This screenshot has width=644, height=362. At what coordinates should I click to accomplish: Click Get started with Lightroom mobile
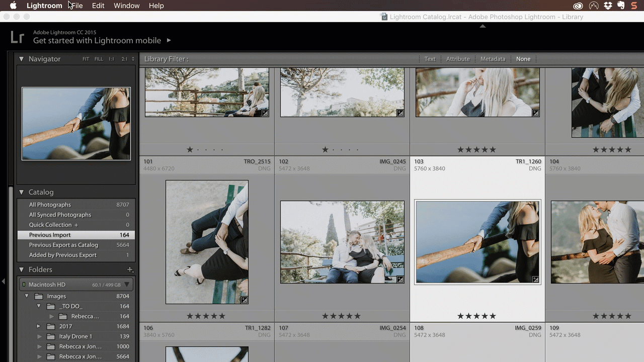pos(97,40)
